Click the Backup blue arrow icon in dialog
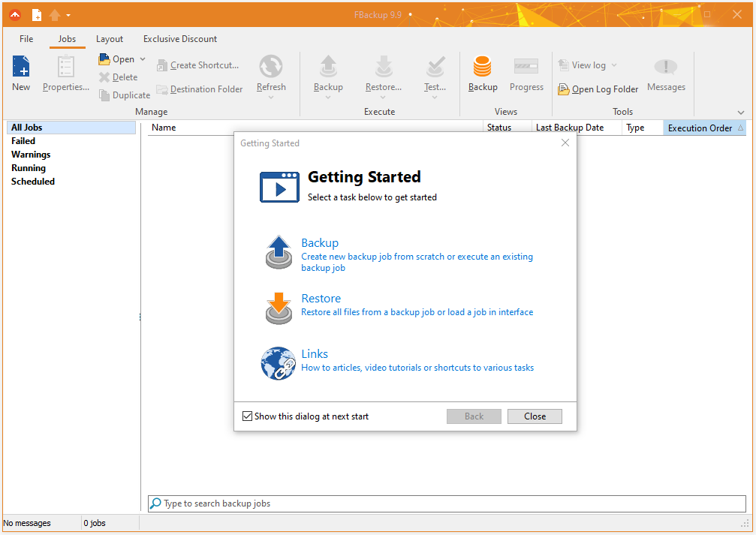Image resolution: width=756 pixels, height=535 pixels. click(x=279, y=252)
